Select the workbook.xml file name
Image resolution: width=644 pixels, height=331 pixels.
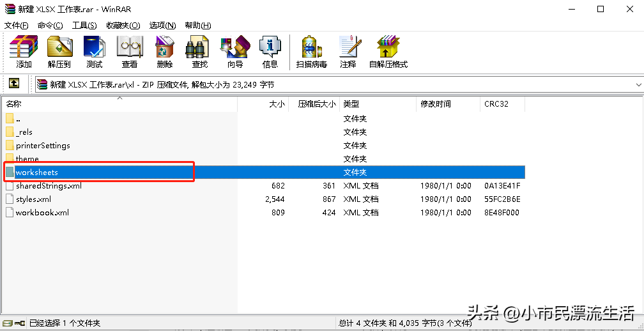(42, 212)
